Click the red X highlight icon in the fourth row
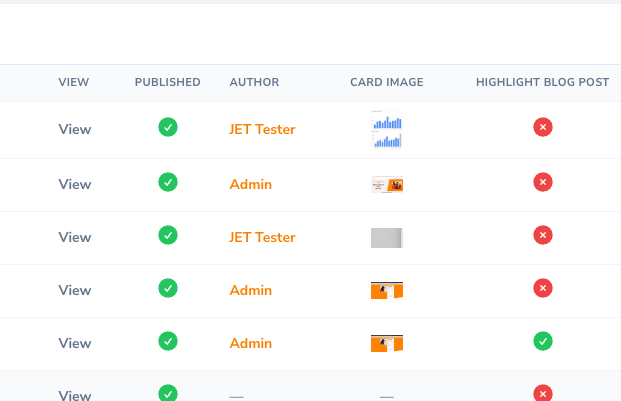Viewport: 621px width, 401px height. click(x=543, y=288)
